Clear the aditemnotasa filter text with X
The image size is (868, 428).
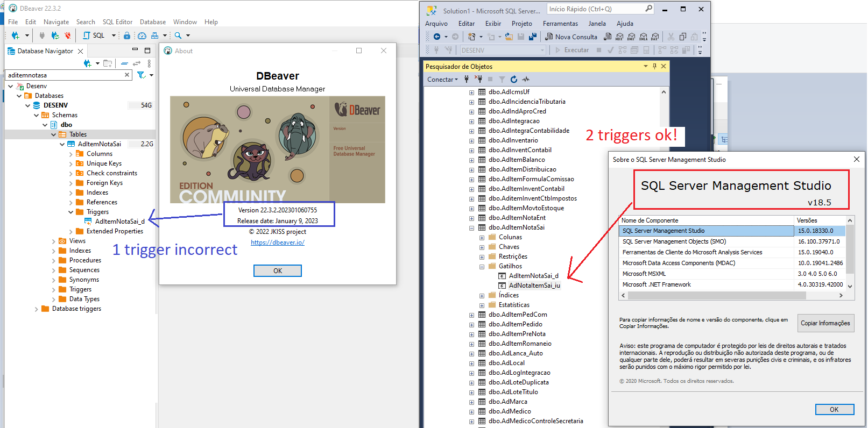(x=127, y=75)
